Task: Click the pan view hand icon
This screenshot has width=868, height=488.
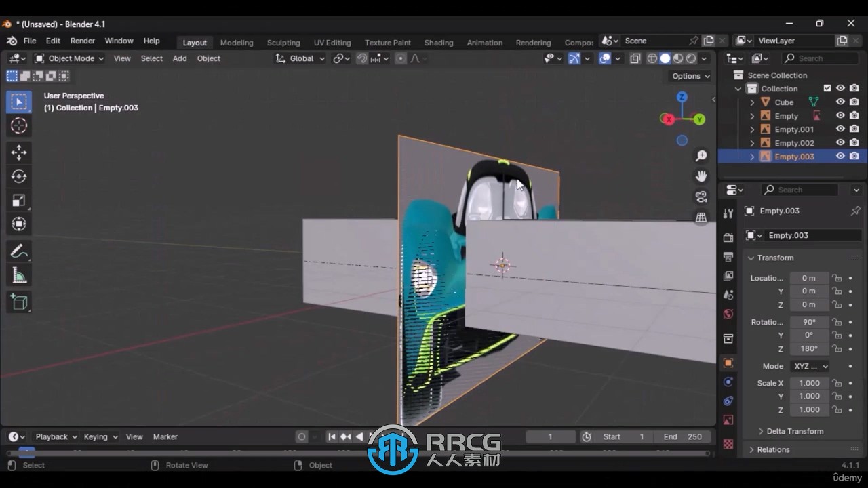Action: click(x=701, y=176)
